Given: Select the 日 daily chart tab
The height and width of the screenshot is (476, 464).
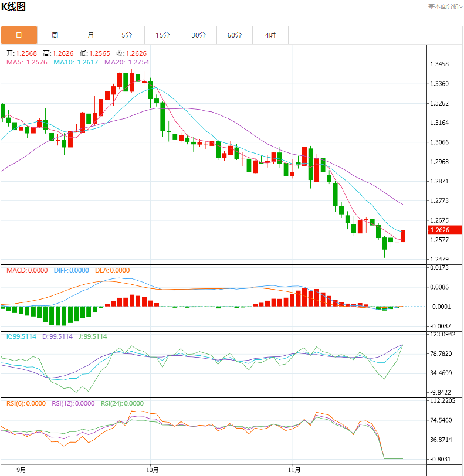Looking at the screenshot, I should 19,35.
